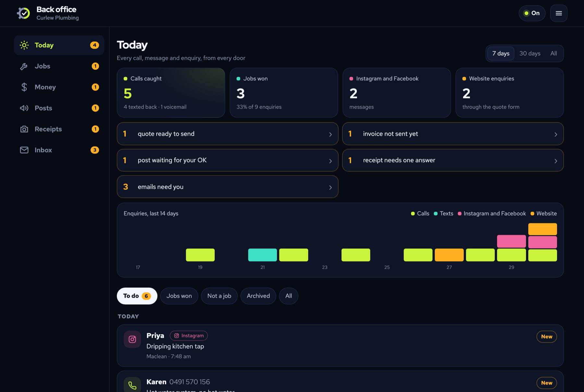Click Priya's Instagram avatar icon
Screen dimensions: 584x392
coord(132,339)
